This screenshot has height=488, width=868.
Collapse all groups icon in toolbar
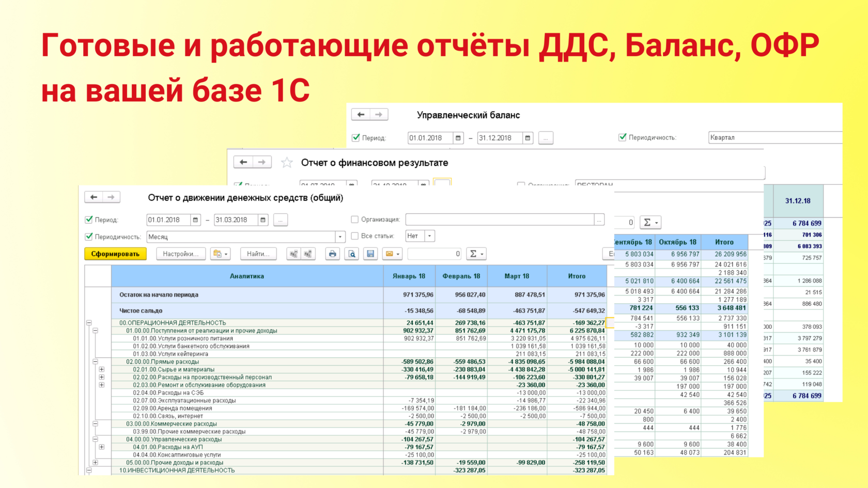(293, 254)
